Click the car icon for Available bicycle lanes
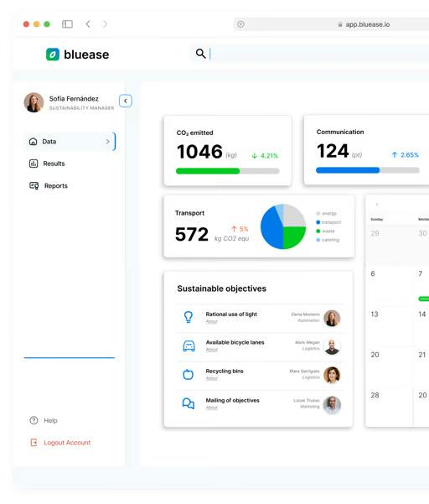This screenshot has height=504, width=429. pyautogui.click(x=189, y=346)
